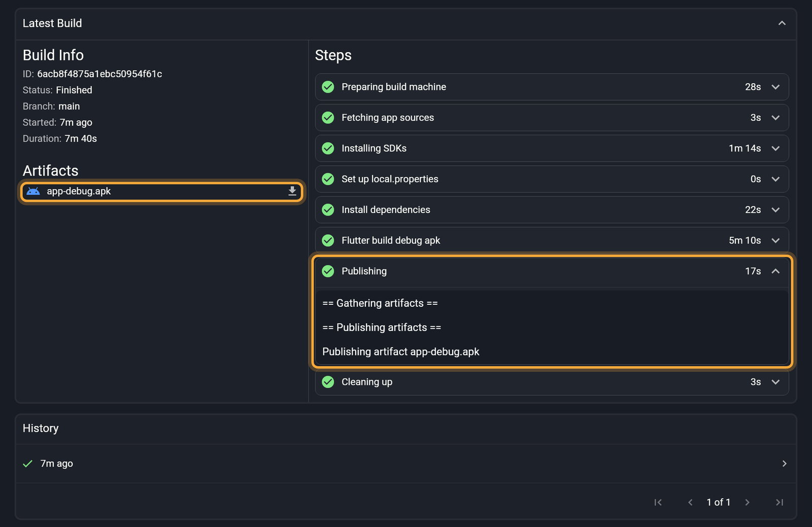
Task: Click the green check on Flutter build debug apk
Action: coord(328,240)
